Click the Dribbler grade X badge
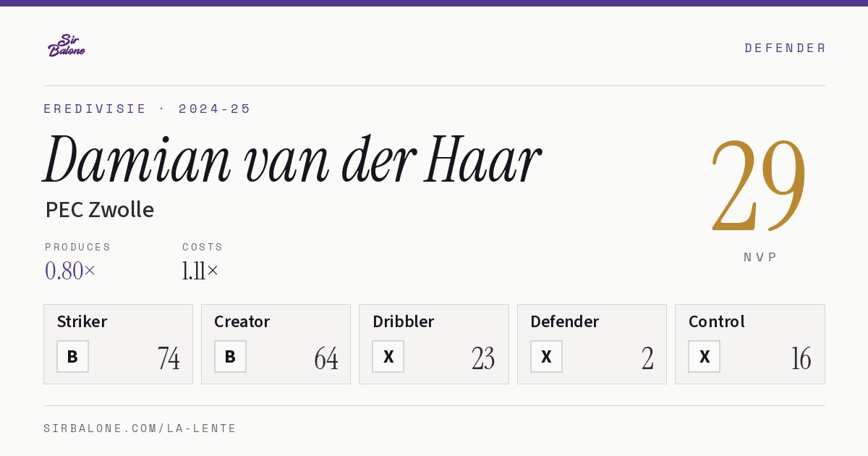This screenshot has height=456, width=868. click(388, 357)
